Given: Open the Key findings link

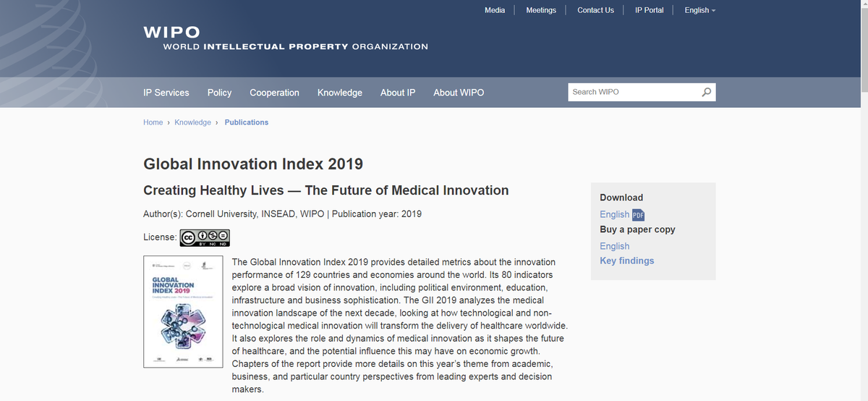Looking at the screenshot, I should [626, 261].
